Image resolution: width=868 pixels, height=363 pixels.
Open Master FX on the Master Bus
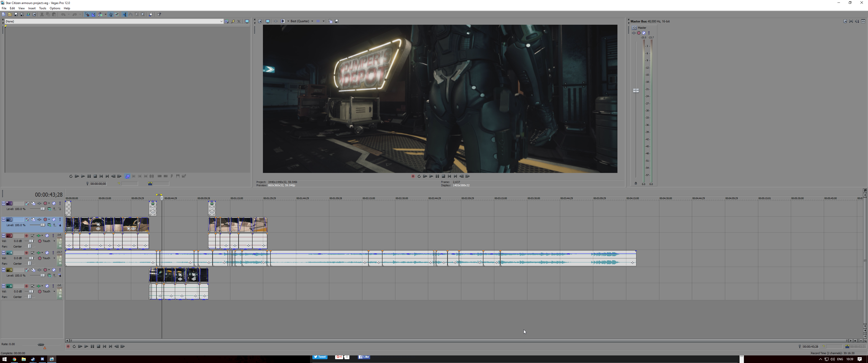pyautogui.click(x=634, y=33)
